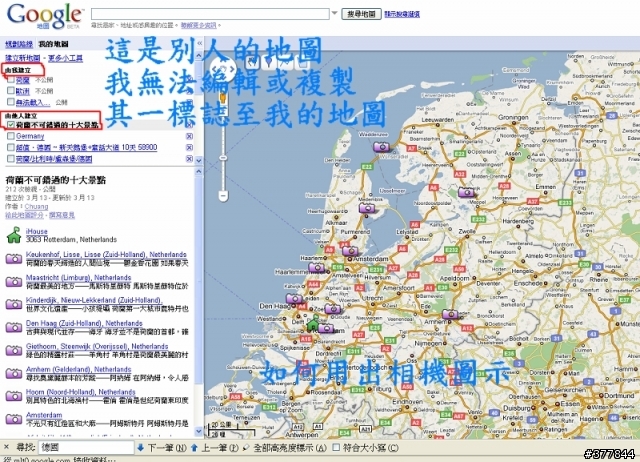
Task: Open the iHouse place link
Action: tap(36, 231)
